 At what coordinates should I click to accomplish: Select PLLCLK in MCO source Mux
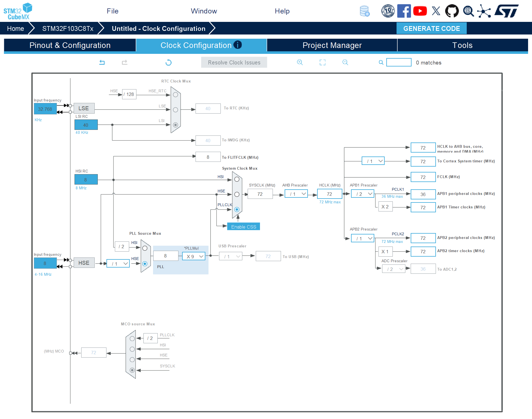coord(132,339)
